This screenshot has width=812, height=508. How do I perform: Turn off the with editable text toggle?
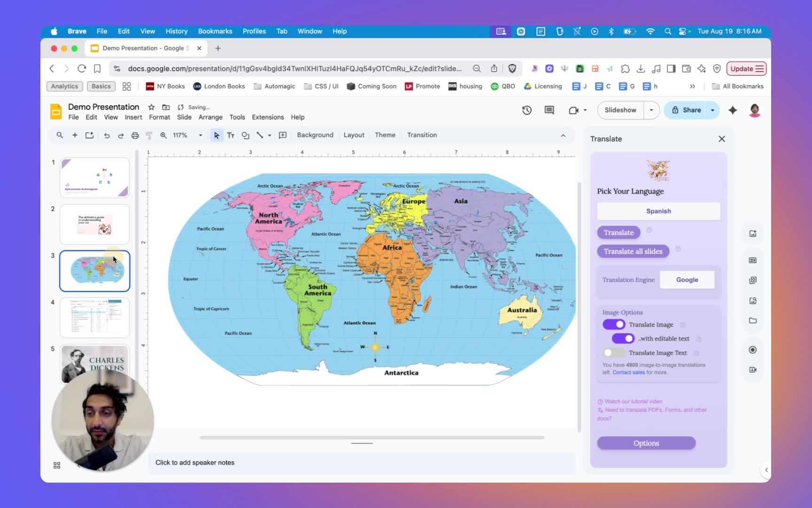pos(623,339)
